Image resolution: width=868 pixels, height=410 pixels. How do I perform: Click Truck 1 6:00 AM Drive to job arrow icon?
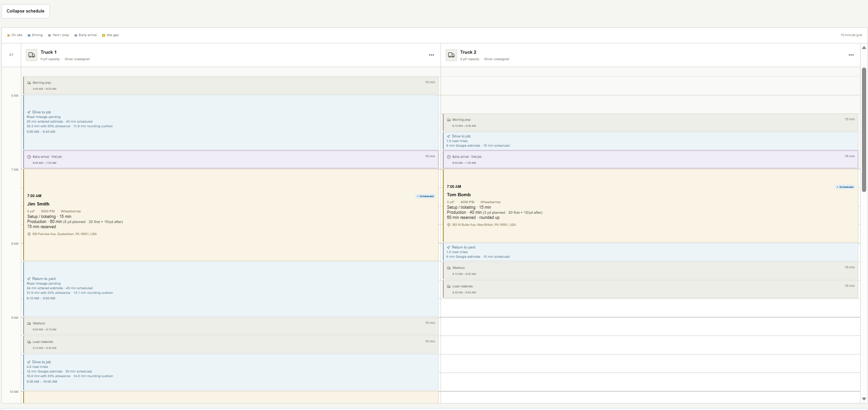(29, 112)
